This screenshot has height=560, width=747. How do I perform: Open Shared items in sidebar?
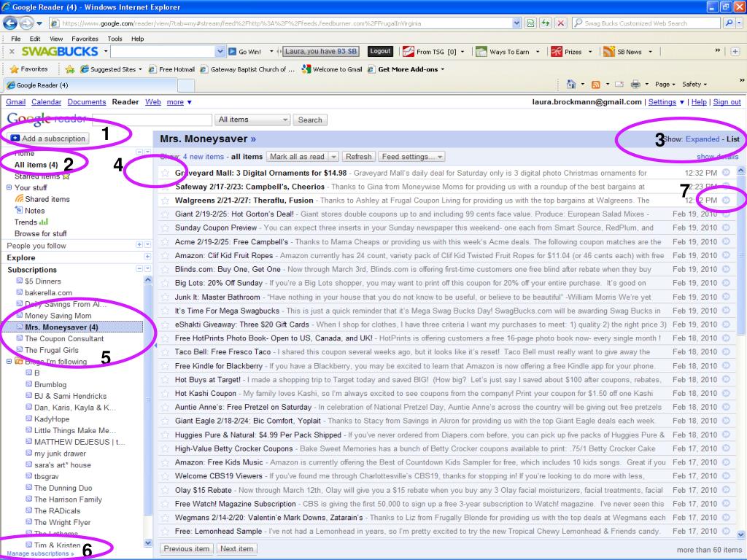pos(47,199)
